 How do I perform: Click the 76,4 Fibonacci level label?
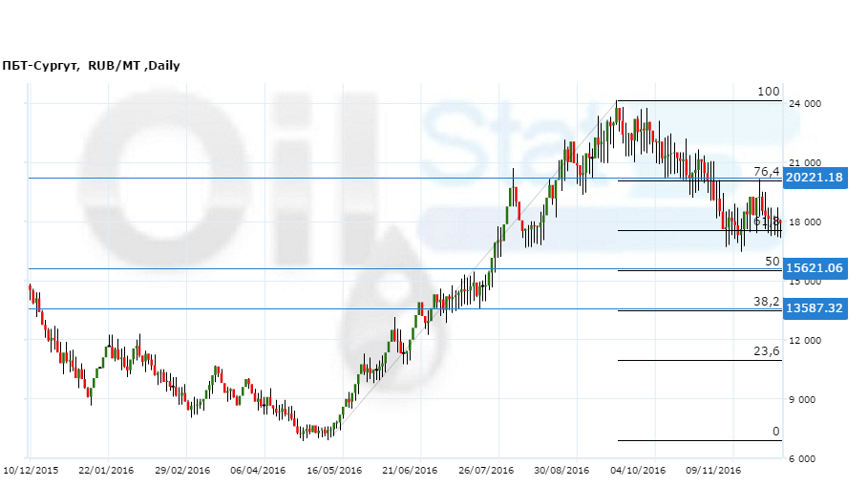pos(767,170)
